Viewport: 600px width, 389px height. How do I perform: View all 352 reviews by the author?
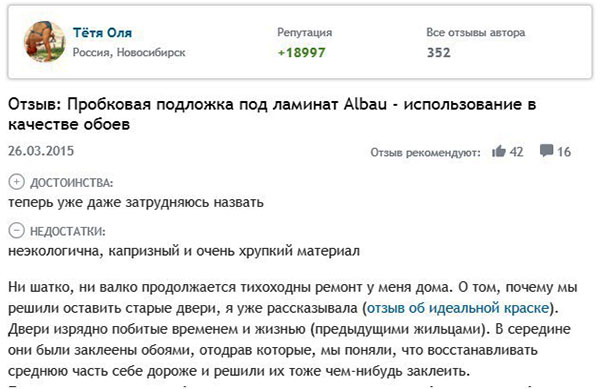pos(439,52)
